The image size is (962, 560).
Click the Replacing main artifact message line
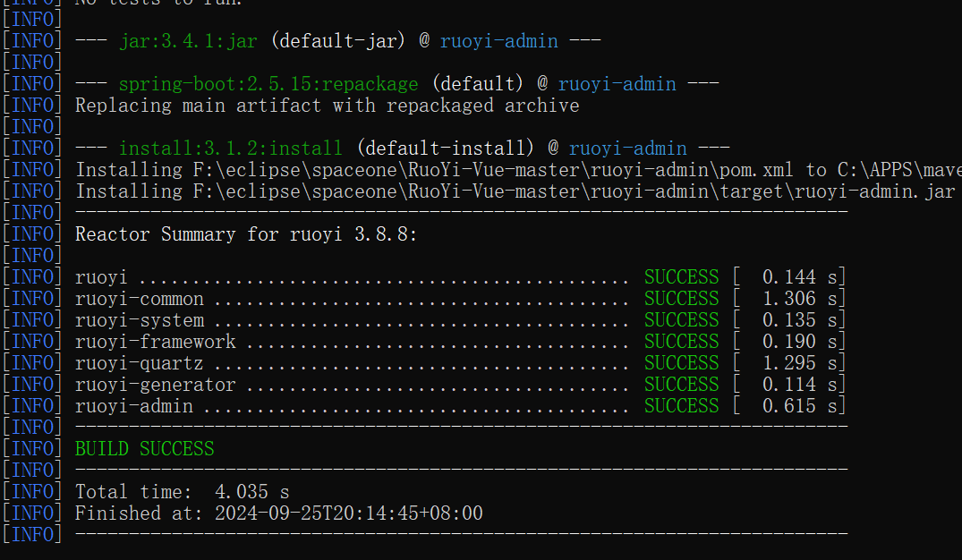click(x=327, y=106)
